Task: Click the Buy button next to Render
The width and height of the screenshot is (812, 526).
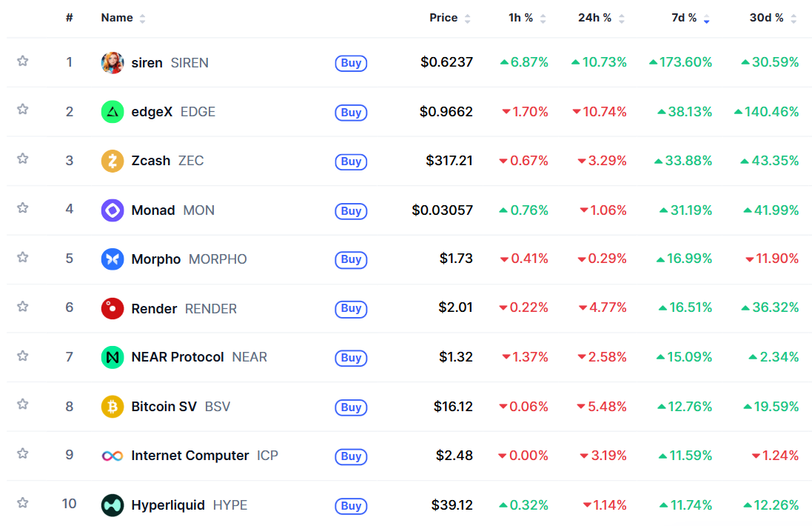Action: 351,309
